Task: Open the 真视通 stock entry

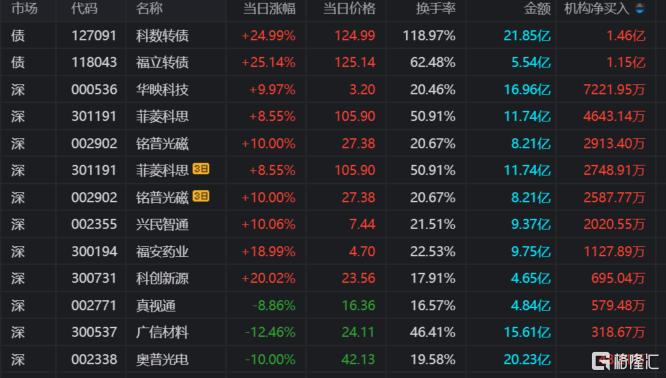Action: point(156,306)
